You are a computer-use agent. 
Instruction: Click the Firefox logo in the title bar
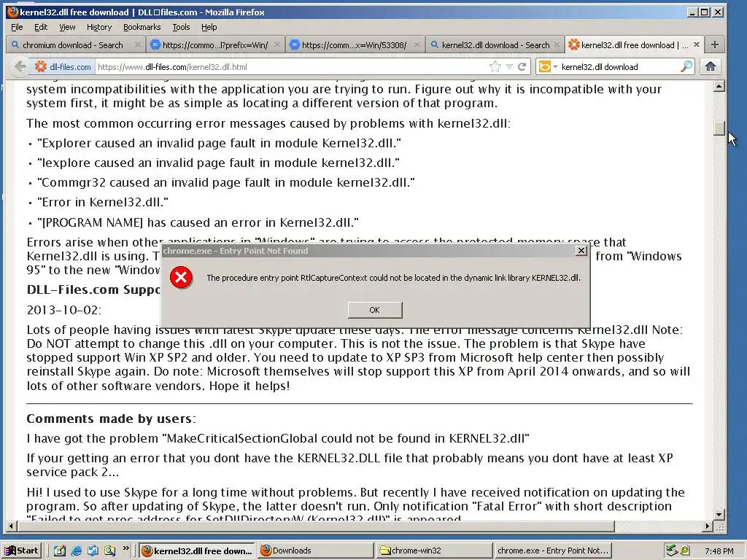click(x=13, y=12)
